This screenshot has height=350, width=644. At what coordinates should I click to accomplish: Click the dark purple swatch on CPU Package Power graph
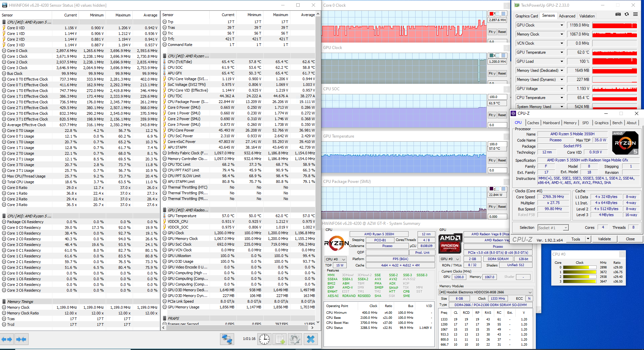[491, 189]
